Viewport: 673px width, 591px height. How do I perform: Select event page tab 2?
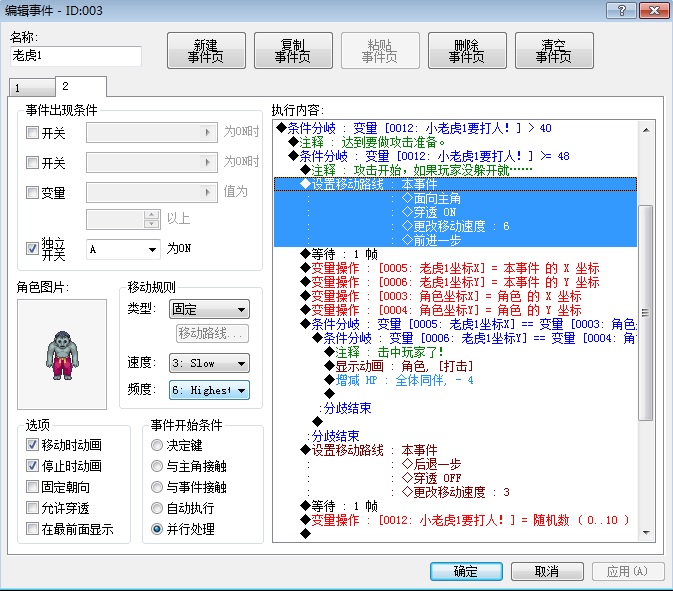(x=81, y=87)
